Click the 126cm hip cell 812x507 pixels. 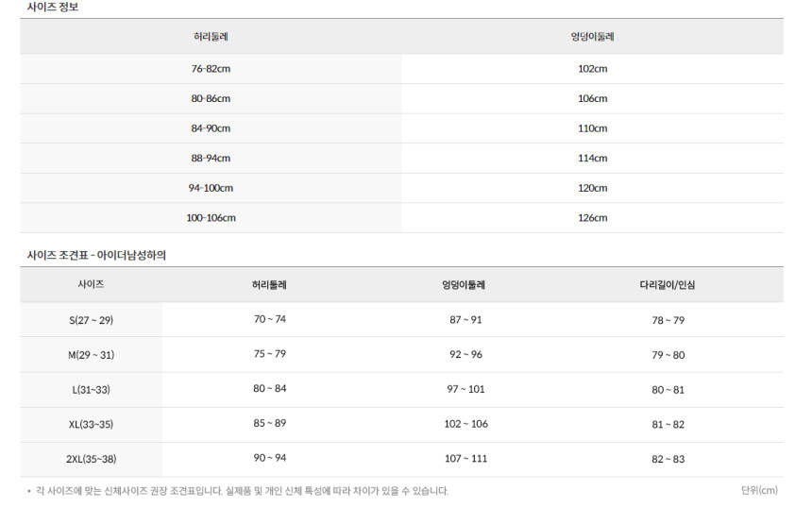(x=592, y=218)
